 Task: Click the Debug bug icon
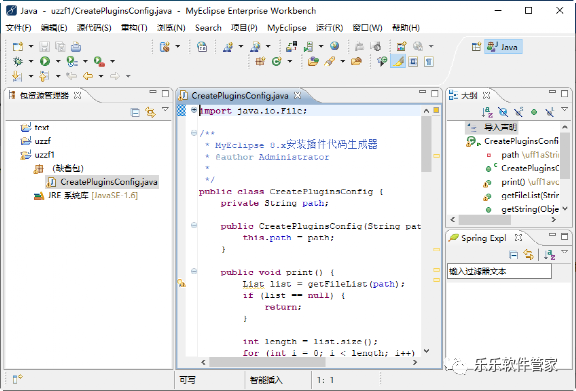click(18, 61)
